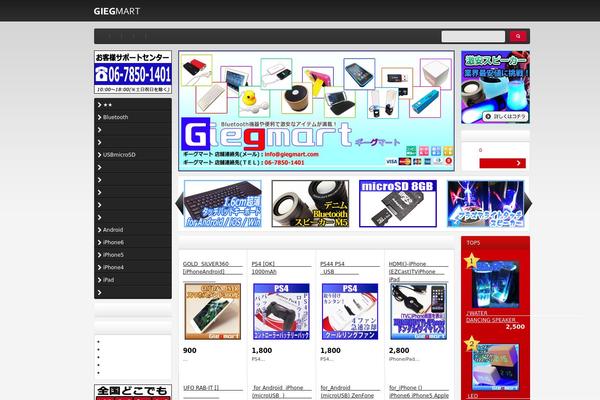Screen dimensions: 600x400
Task: Open WATER DANCING SPEAKER ranking link
Action: 491,316
